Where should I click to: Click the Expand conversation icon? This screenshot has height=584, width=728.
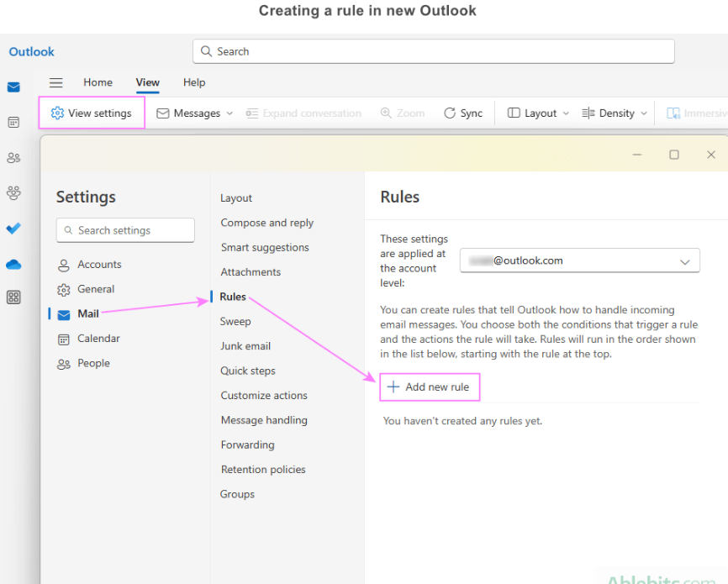click(251, 113)
